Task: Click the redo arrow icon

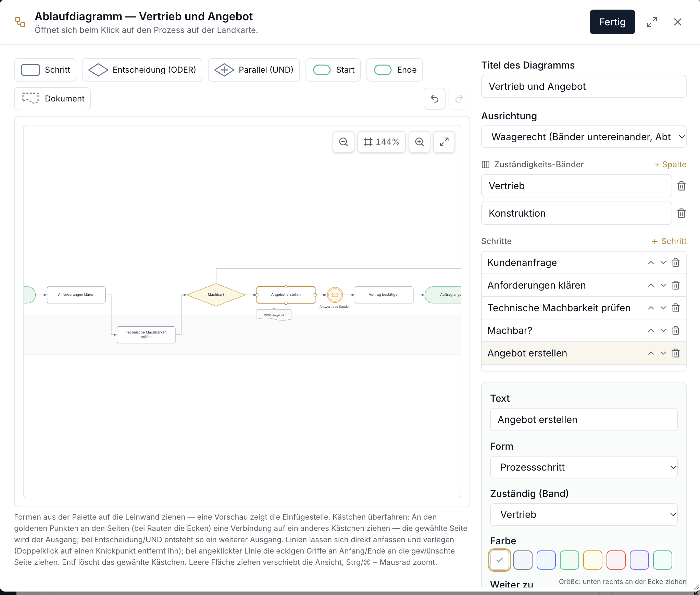Action: coord(459,99)
